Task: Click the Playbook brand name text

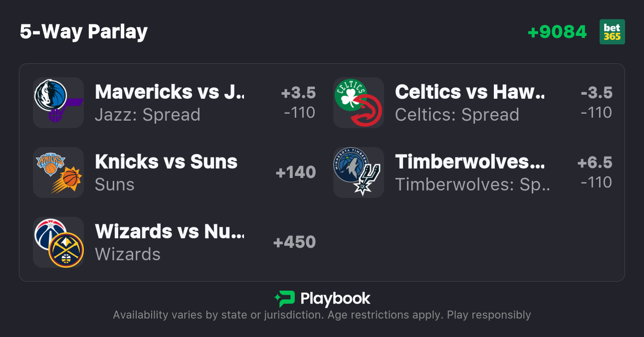Action: (x=335, y=299)
